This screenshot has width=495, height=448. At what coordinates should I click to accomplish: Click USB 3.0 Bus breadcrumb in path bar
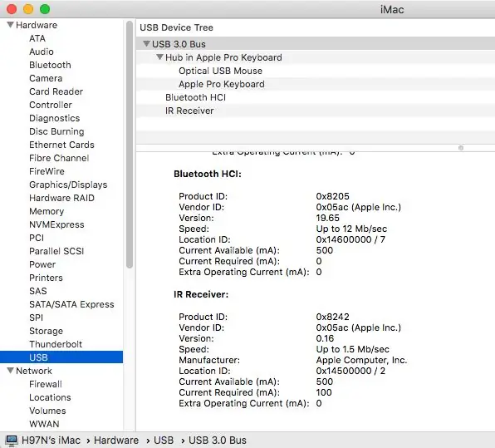click(x=218, y=440)
